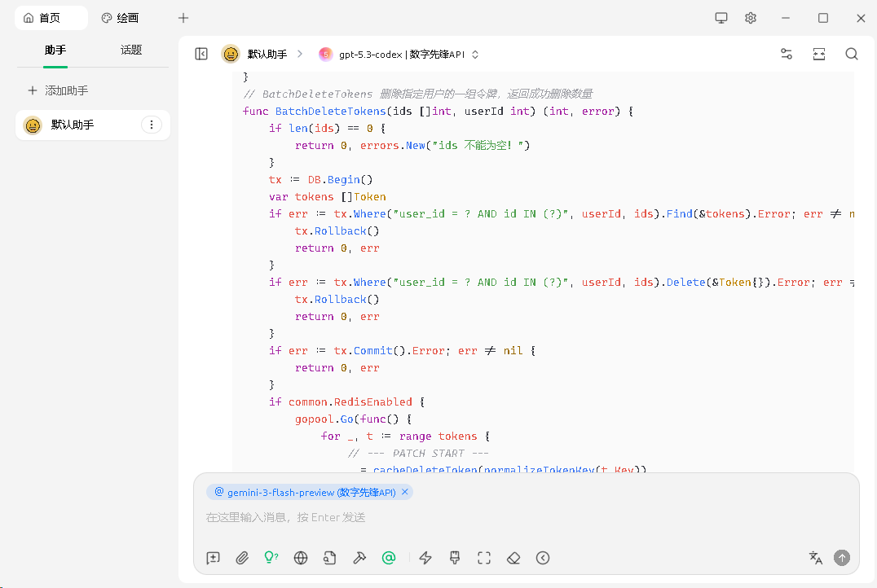Switch to the 话题 tab
The image size is (877, 588).
[x=130, y=50]
